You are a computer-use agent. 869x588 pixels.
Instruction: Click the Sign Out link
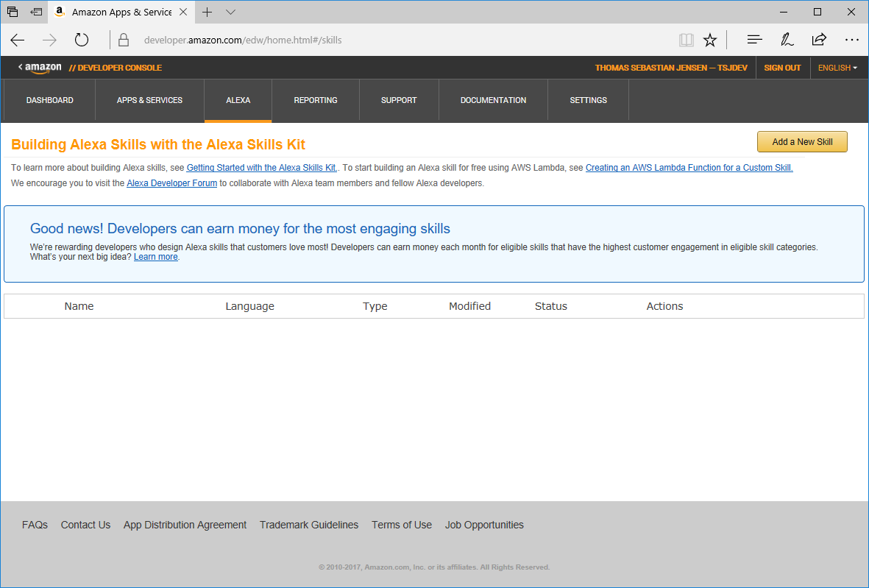click(x=782, y=68)
